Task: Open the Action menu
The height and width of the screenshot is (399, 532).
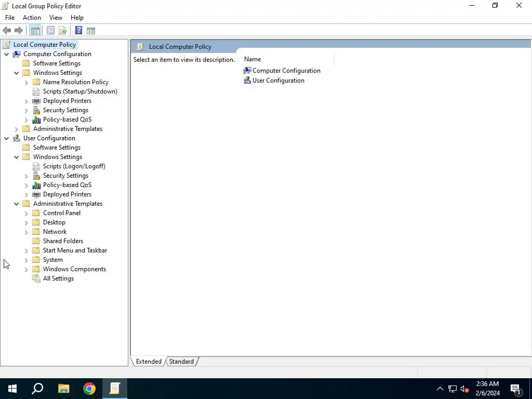Action: click(x=32, y=18)
